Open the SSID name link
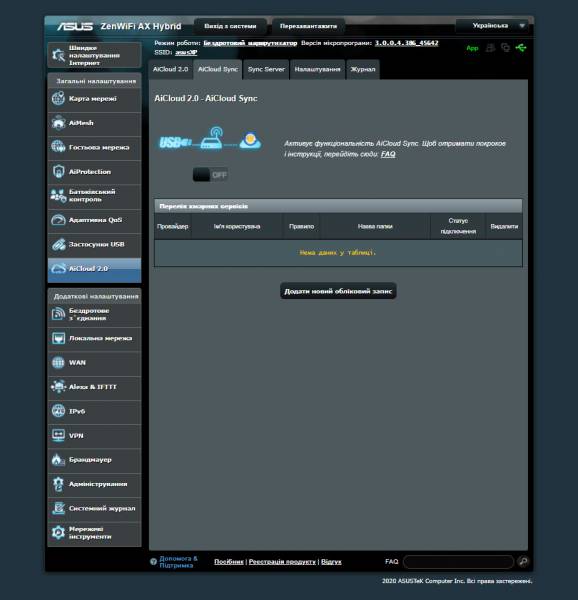Screen dimensions: 578x600 coord(186,52)
